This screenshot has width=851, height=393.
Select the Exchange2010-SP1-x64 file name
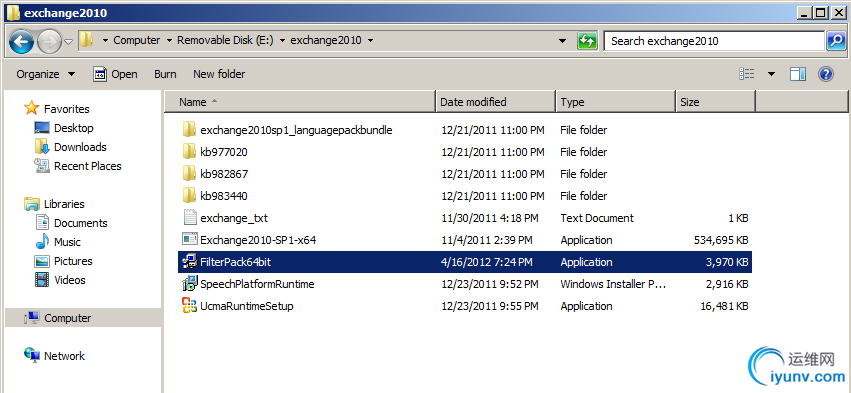[258, 240]
